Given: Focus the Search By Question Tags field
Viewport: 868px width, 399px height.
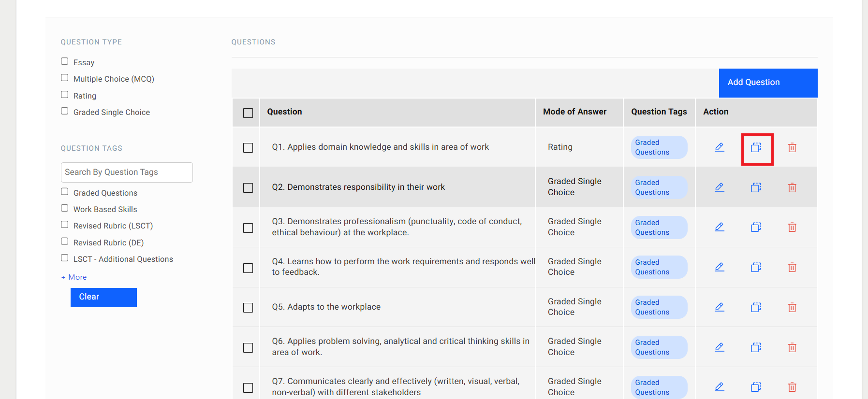Looking at the screenshot, I should 127,172.
